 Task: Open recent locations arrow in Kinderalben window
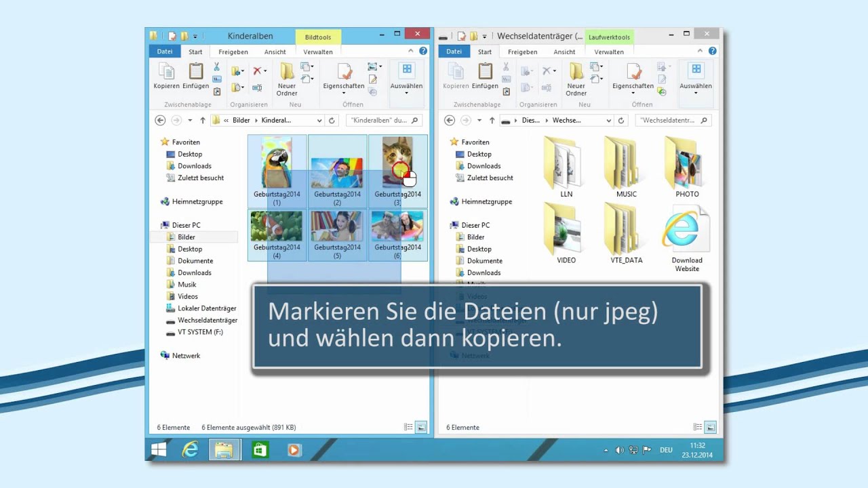point(190,120)
